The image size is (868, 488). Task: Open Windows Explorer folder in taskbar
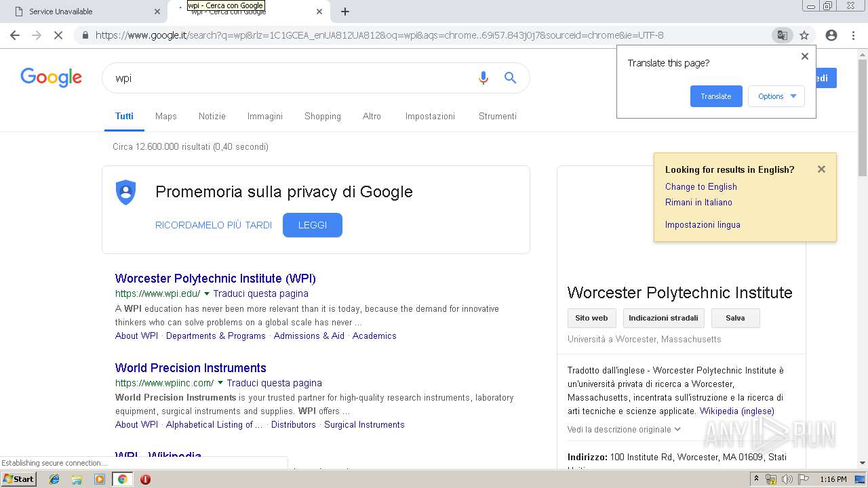tap(77, 479)
